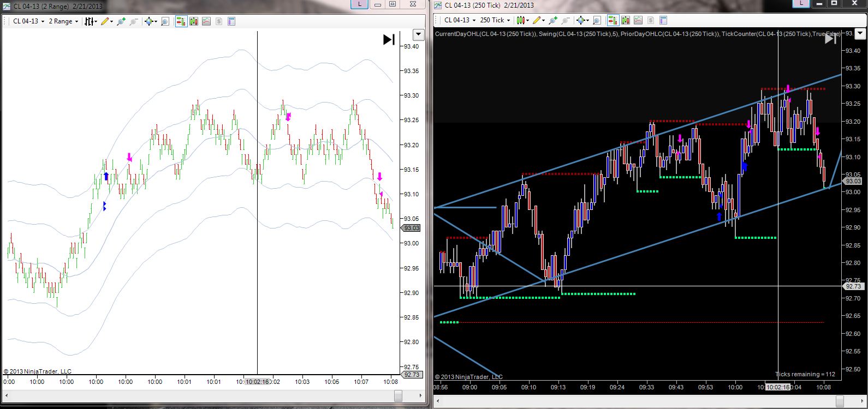868x409 pixels.
Task: Open bar style menu in 2 Range chart
Action: coord(89,21)
